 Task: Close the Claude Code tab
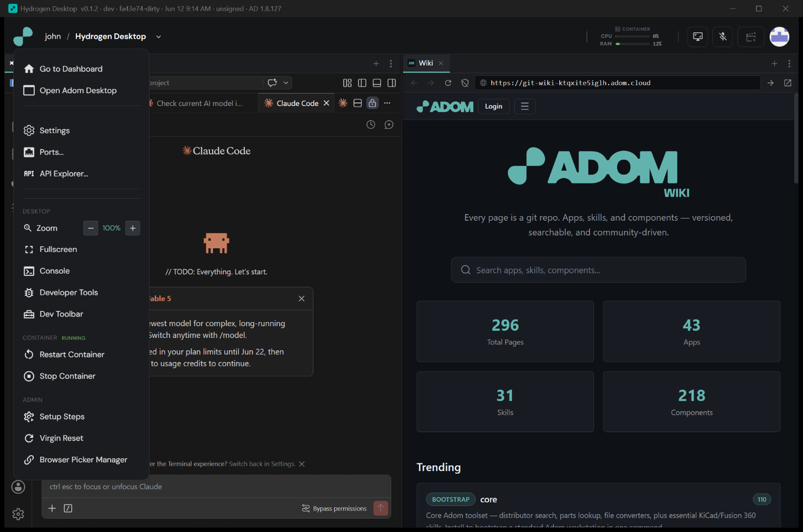coord(326,103)
